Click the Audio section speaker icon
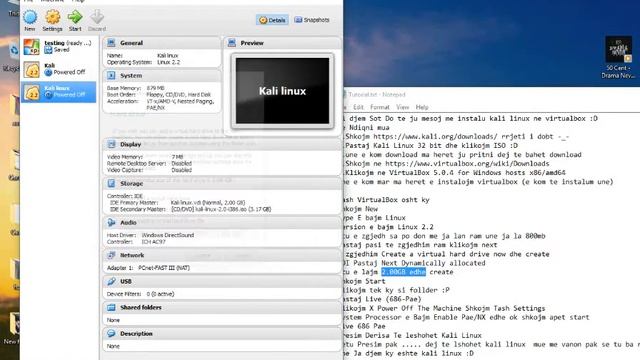The image size is (640, 360). point(111,222)
